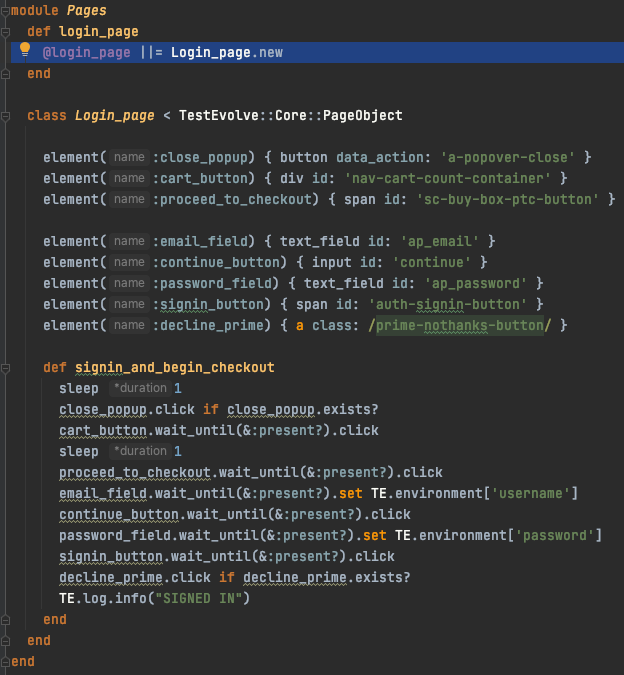Click 'Login_page.new' on the highlighted line
Viewport: 624px width, 675px height.
pos(227,53)
